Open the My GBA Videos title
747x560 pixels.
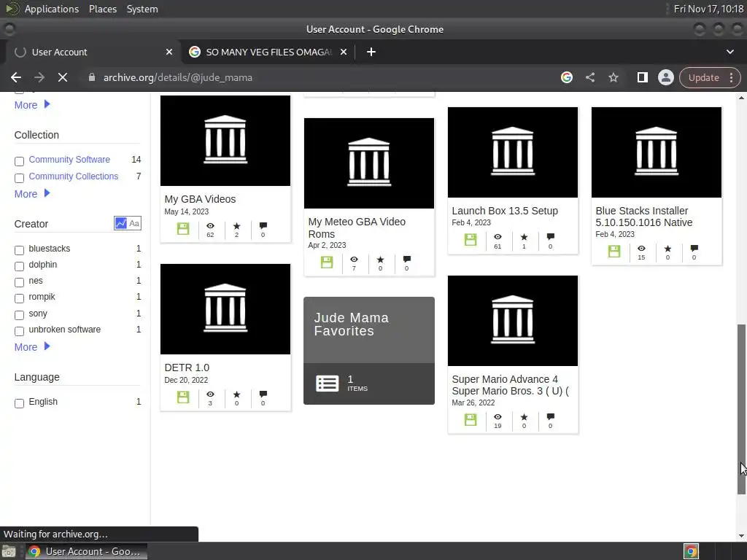point(200,199)
